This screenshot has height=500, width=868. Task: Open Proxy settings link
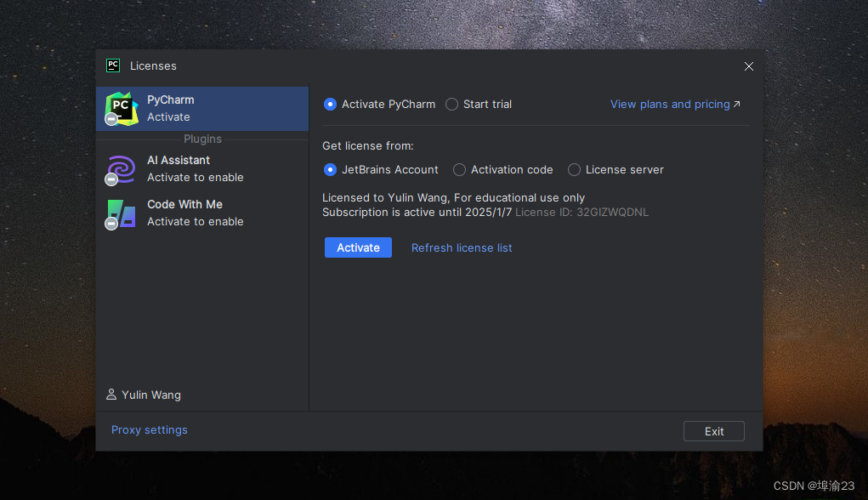(150, 429)
